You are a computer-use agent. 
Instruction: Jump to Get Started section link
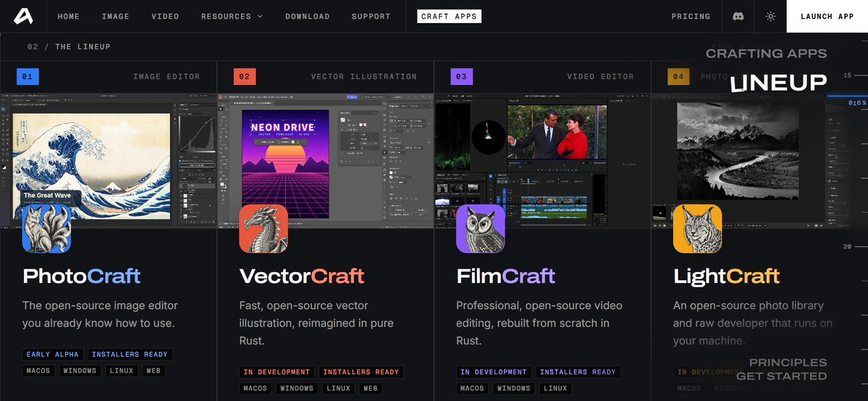(781, 376)
